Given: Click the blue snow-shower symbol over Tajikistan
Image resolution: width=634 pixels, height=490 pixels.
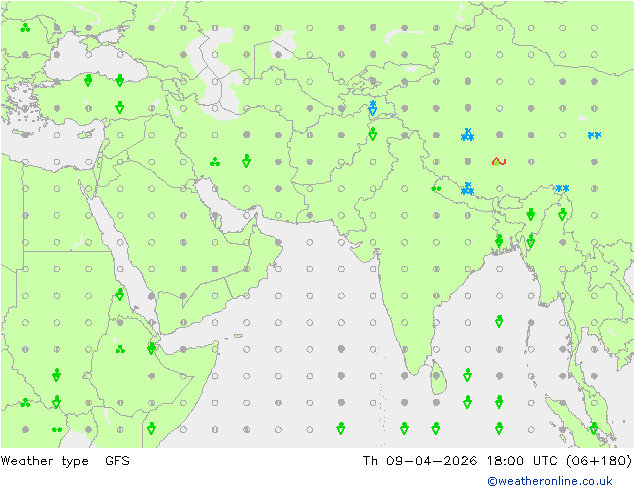Looking at the screenshot, I should pos(373,108).
